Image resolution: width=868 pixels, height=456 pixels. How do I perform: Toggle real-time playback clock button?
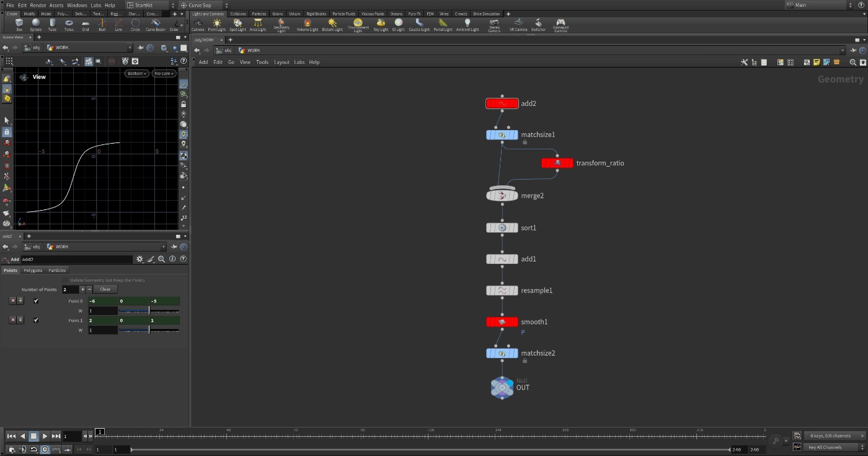click(45, 449)
